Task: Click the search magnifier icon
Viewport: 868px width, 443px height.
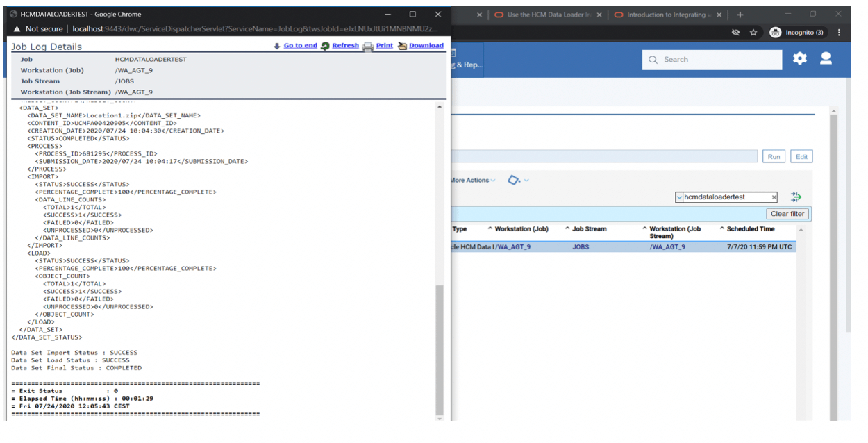Action: click(x=653, y=60)
